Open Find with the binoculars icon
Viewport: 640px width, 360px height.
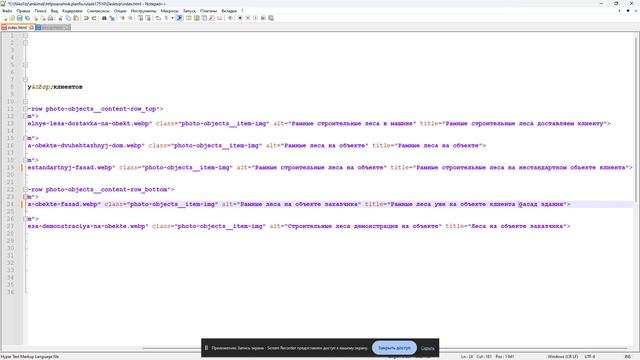click(x=104, y=18)
